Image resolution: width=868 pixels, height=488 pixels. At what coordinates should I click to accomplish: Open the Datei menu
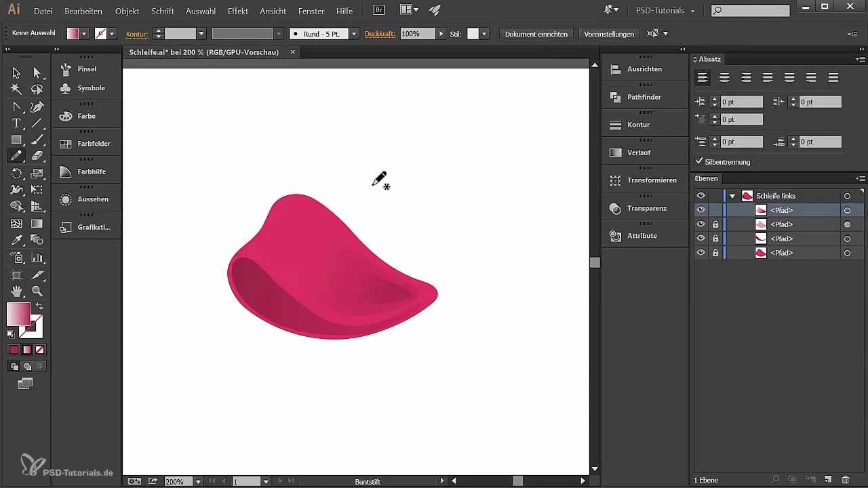point(43,11)
